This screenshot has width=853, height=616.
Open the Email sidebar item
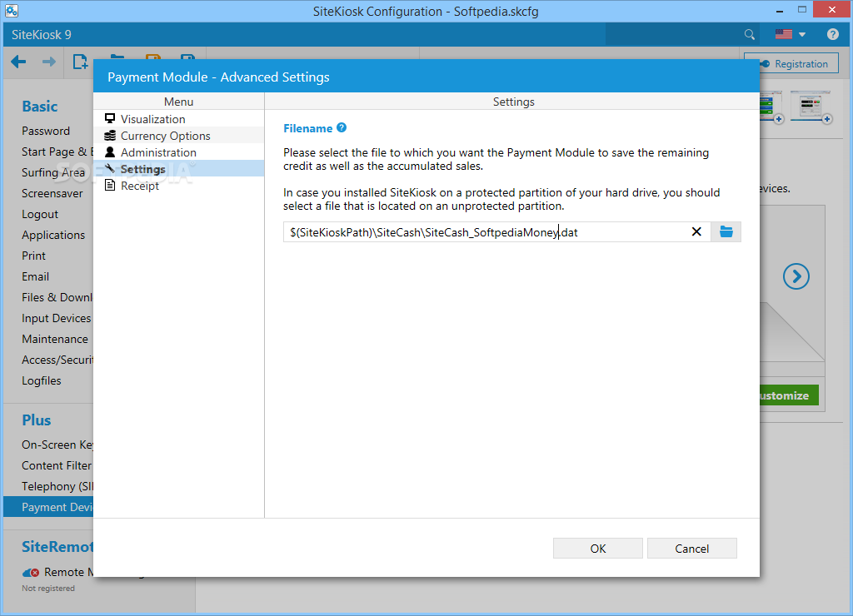click(x=35, y=276)
